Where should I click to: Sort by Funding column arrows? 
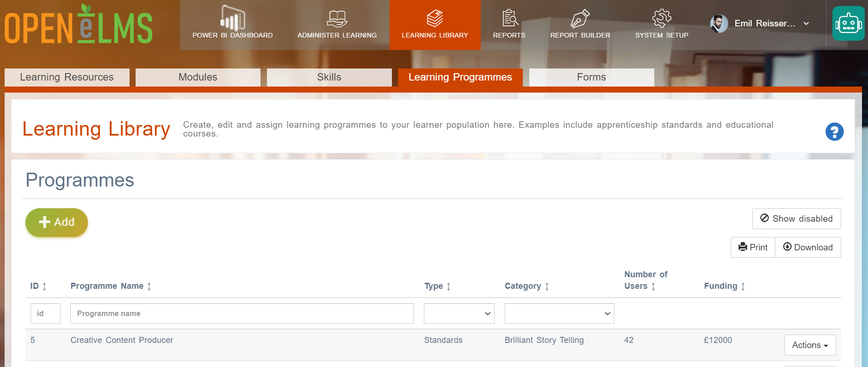pos(743,286)
